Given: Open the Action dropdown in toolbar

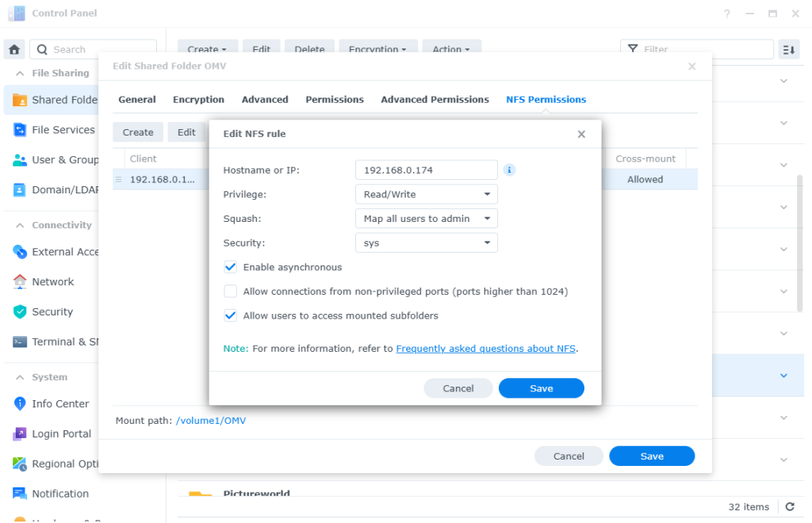Looking at the screenshot, I should [x=451, y=48].
